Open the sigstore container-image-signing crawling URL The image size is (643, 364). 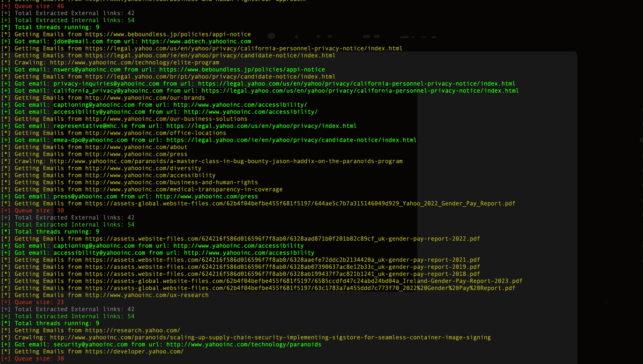270,338
